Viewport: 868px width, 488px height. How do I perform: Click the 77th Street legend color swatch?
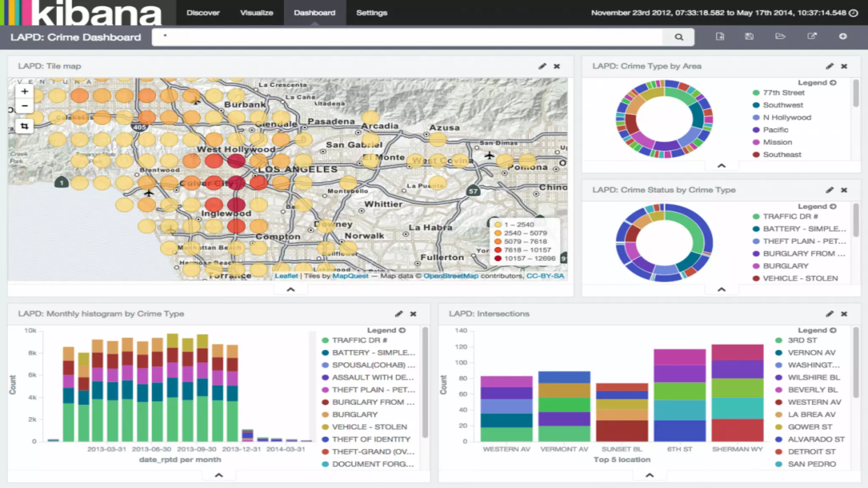pyautogui.click(x=756, y=93)
